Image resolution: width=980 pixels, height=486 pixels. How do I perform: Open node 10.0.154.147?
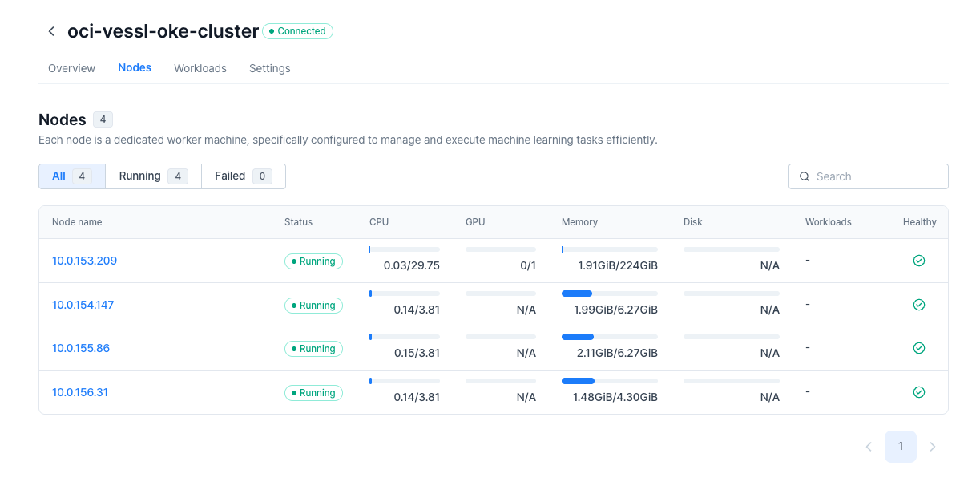[83, 305]
